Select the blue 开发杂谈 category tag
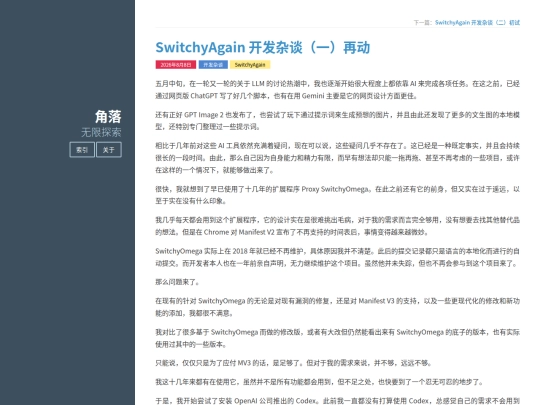The width and height of the screenshot is (540, 405). pyautogui.click(x=213, y=65)
